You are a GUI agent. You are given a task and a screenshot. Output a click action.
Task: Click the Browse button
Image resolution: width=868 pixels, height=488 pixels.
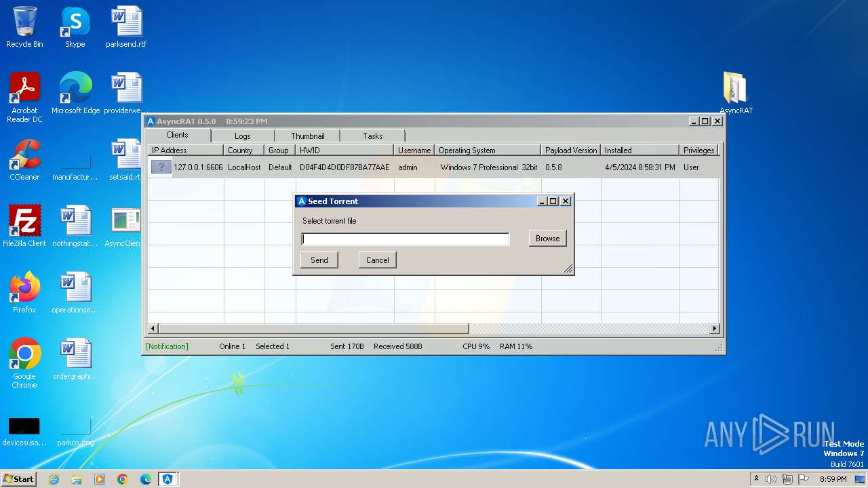coord(548,239)
